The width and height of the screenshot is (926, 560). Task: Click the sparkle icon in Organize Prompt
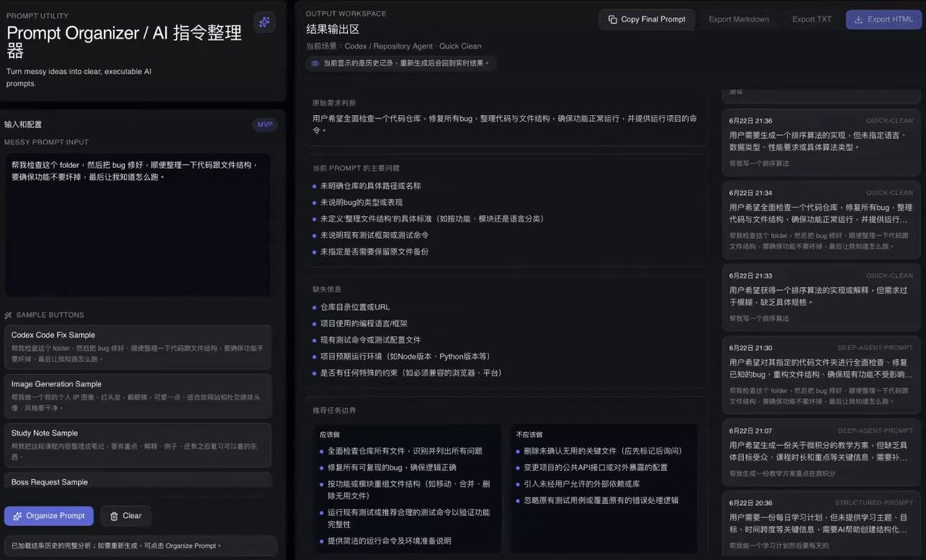(x=18, y=515)
